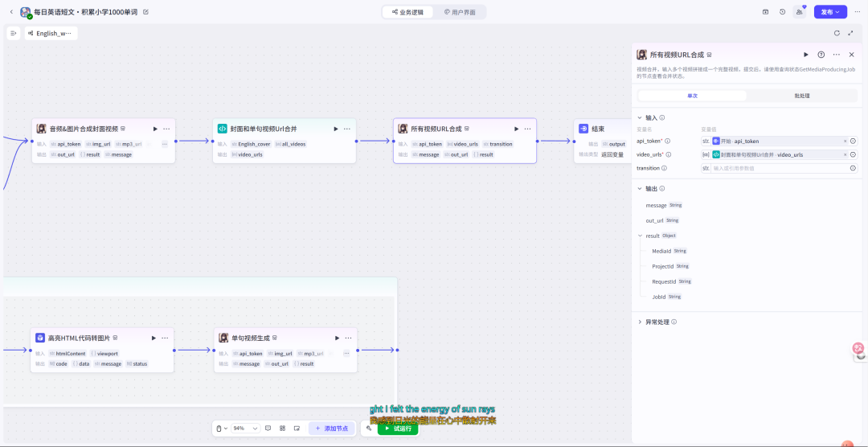Screen dimensions: 868x447
Task: Collapse the 输入 section
Action: pos(639,117)
